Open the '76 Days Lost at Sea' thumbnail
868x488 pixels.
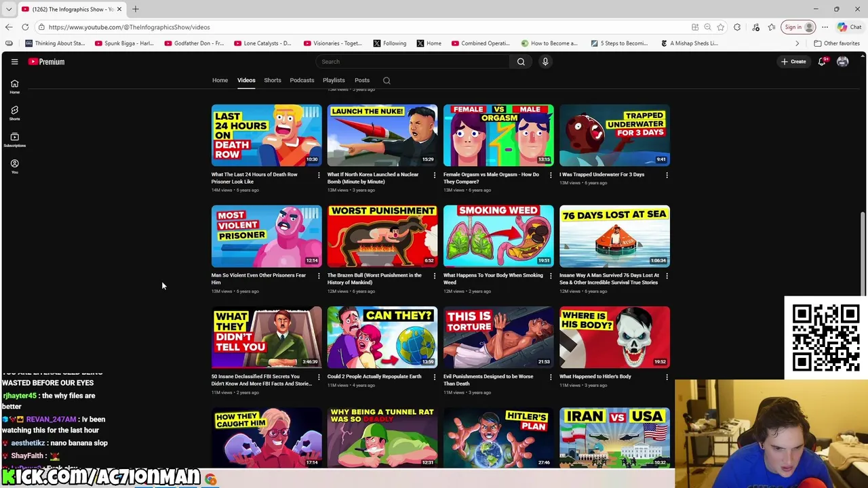point(614,237)
